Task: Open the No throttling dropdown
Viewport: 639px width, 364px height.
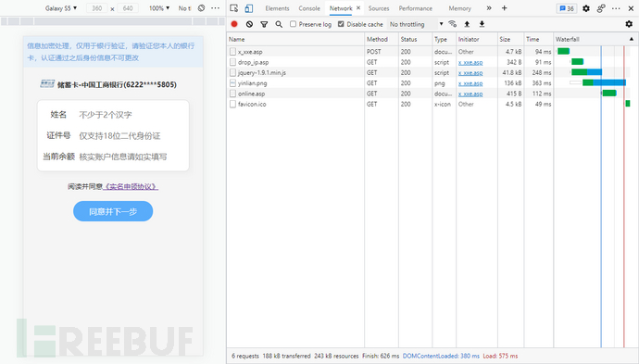Action: pos(416,24)
